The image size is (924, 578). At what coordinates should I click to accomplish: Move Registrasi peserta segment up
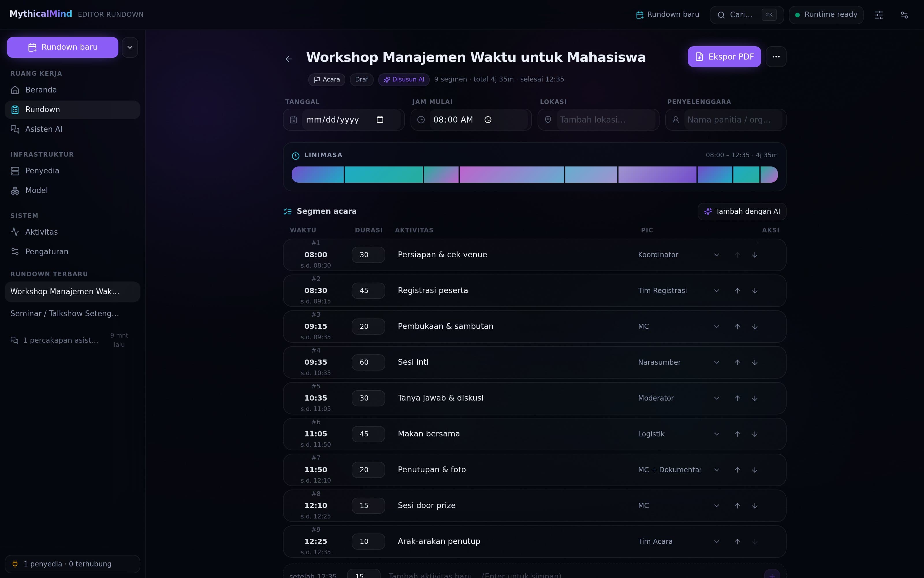point(737,291)
